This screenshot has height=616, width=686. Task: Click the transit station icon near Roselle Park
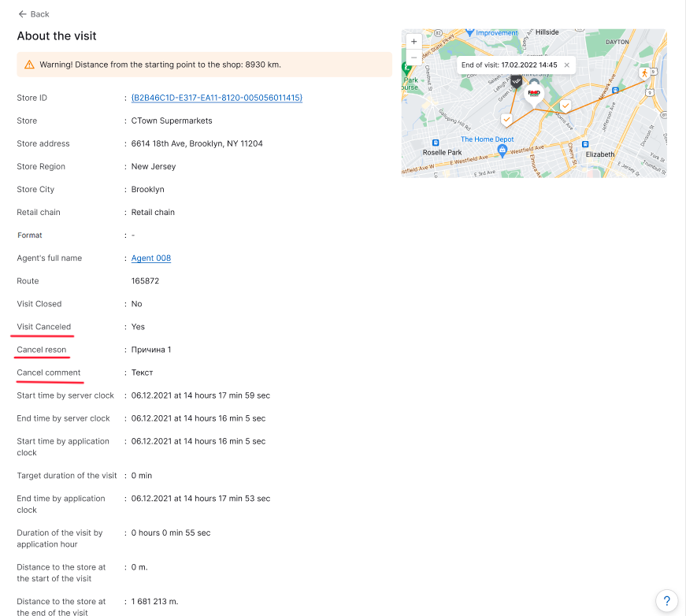click(x=436, y=143)
